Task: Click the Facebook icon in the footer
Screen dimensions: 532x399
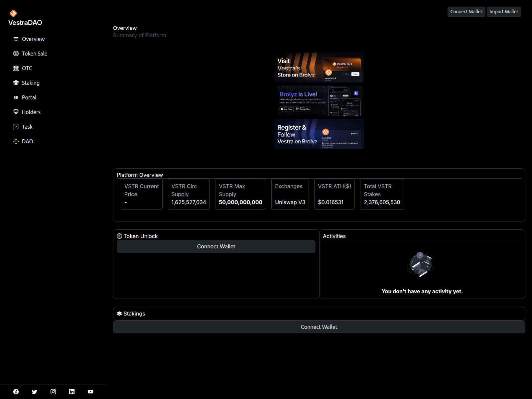Action: click(16, 391)
